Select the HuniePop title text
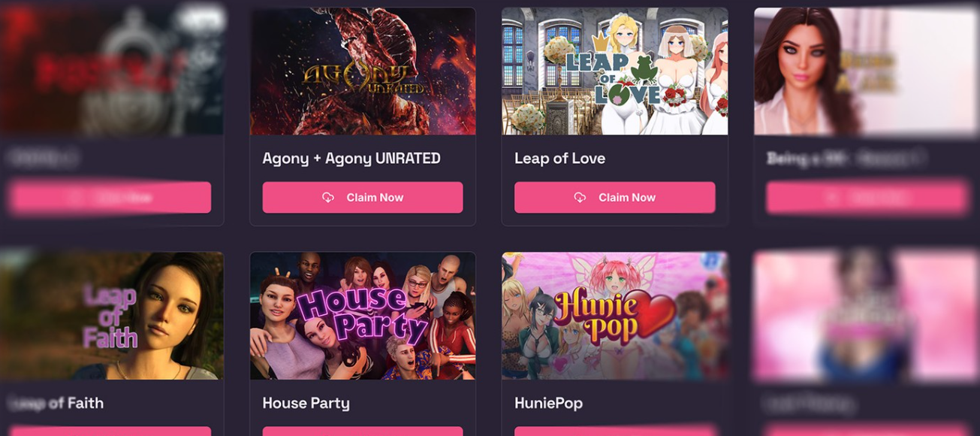 [x=548, y=404]
